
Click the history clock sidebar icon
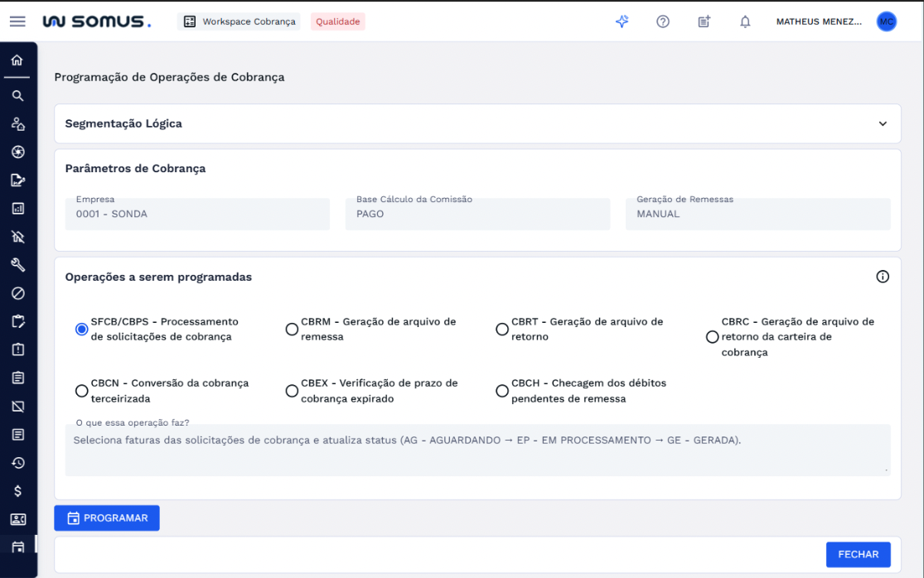pyautogui.click(x=17, y=463)
